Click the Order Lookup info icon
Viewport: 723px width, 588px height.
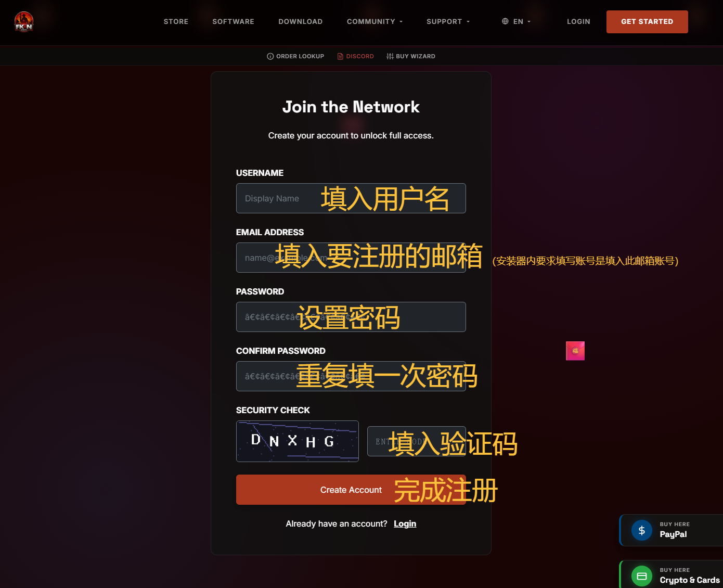[270, 56]
